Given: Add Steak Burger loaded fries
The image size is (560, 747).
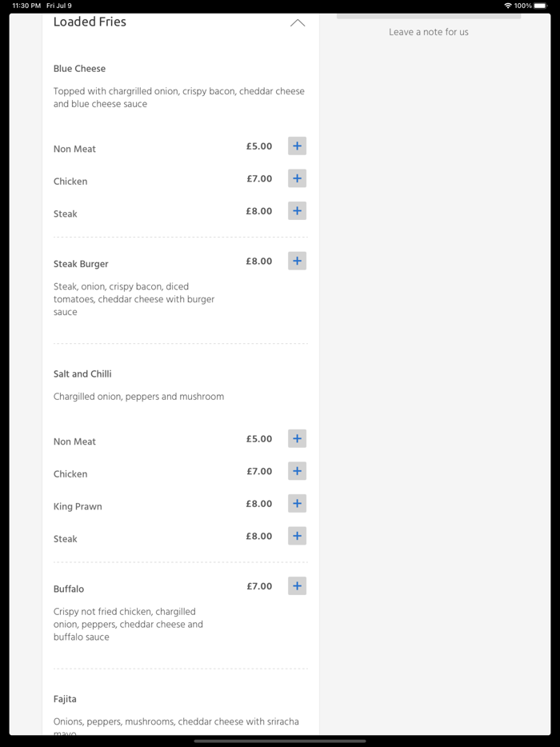Looking at the screenshot, I should point(297,262).
